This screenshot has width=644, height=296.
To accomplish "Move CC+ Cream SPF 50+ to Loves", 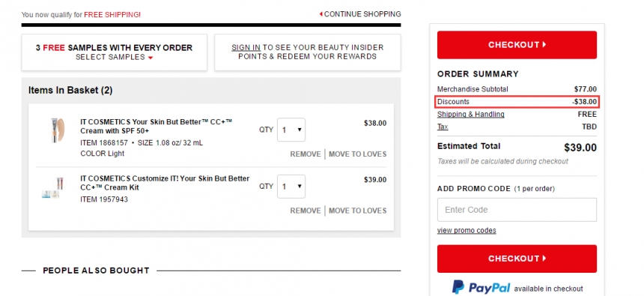I will tap(357, 154).
